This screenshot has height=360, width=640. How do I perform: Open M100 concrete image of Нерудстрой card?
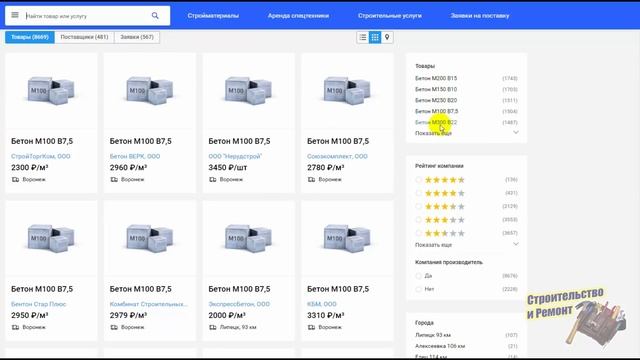tap(249, 90)
